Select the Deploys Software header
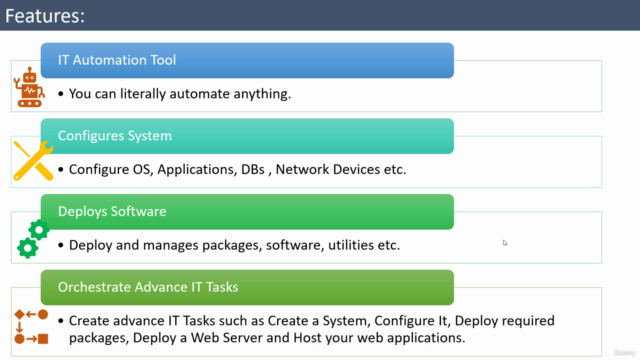 [247, 211]
